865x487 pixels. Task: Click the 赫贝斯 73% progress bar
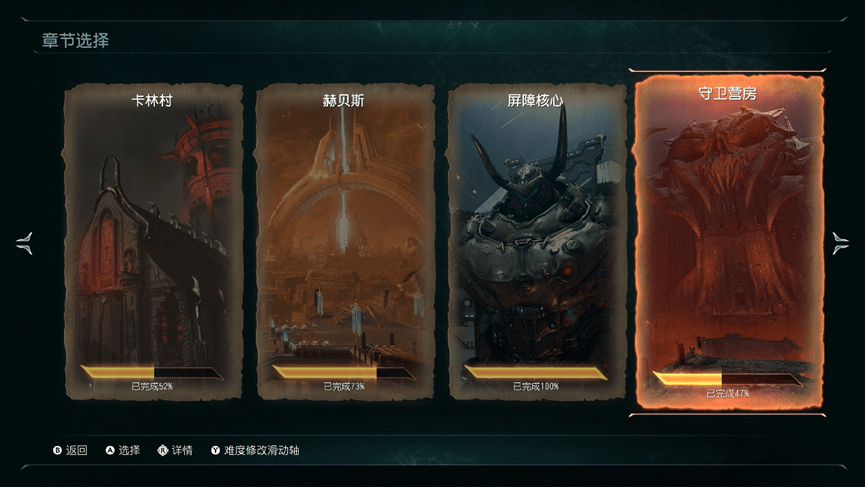pyautogui.click(x=344, y=373)
